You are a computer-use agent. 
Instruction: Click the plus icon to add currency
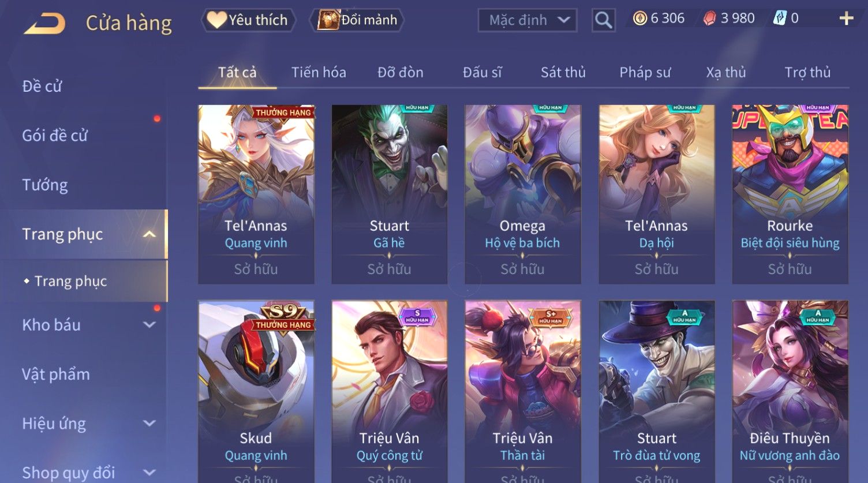846,19
